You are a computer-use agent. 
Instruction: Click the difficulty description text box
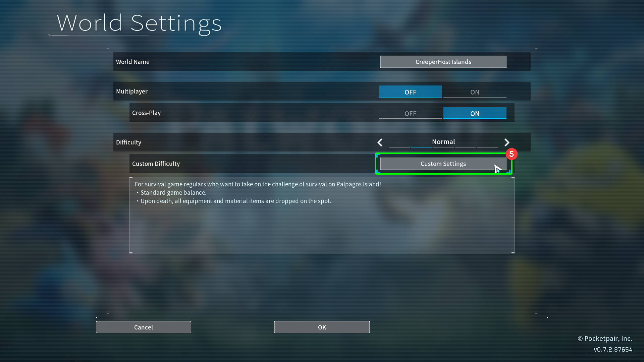(x=322, y=215)
